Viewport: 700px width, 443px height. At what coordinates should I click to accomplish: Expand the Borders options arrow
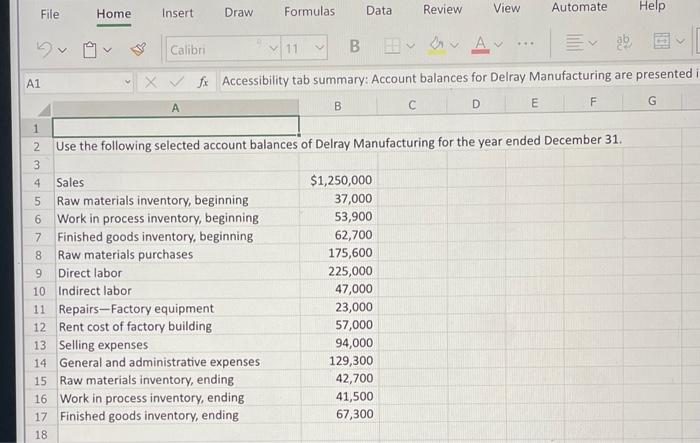410,46
